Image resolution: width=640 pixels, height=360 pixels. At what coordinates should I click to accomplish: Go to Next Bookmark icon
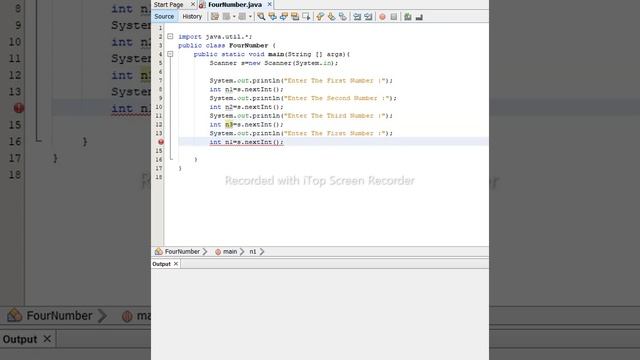[331, 17]
